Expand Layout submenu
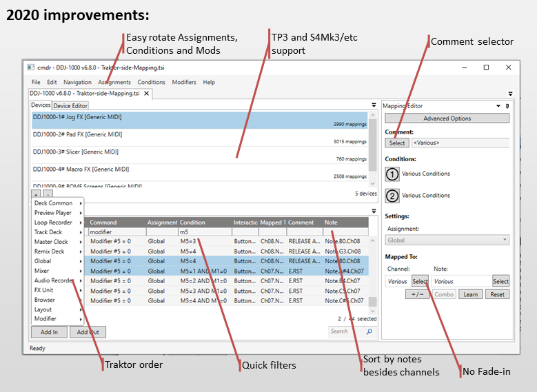This screenshot has width=537, height=392. (x=57, y=309)
